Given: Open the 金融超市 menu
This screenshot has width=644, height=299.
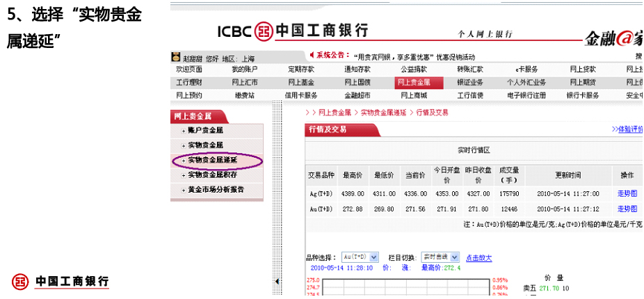Looking at the screenshot, I should point(357,96).
